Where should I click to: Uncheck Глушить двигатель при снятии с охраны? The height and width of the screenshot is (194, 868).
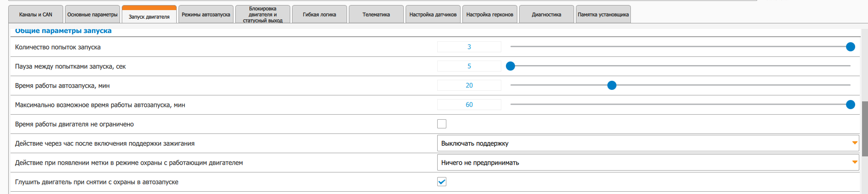442,182
